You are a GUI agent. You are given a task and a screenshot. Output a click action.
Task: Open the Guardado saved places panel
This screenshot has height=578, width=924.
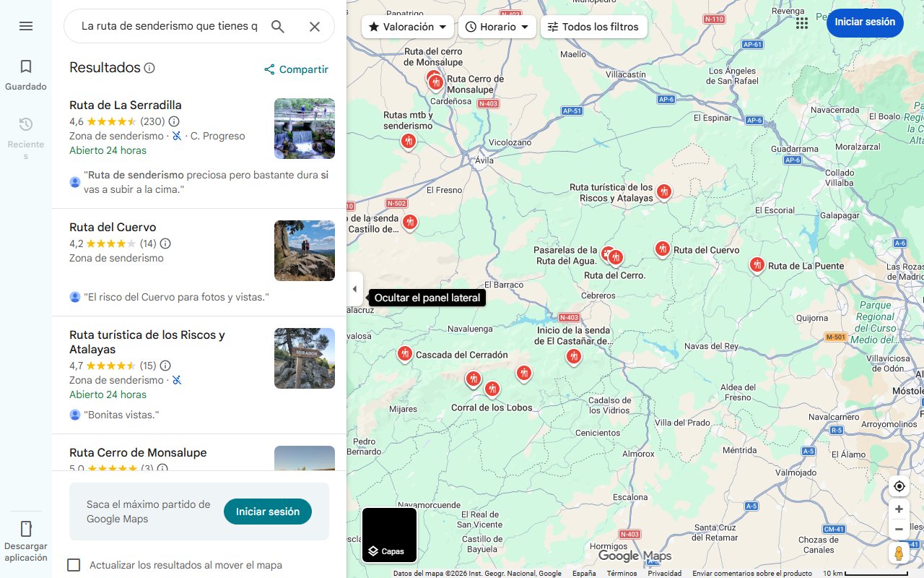pos(26,74)
